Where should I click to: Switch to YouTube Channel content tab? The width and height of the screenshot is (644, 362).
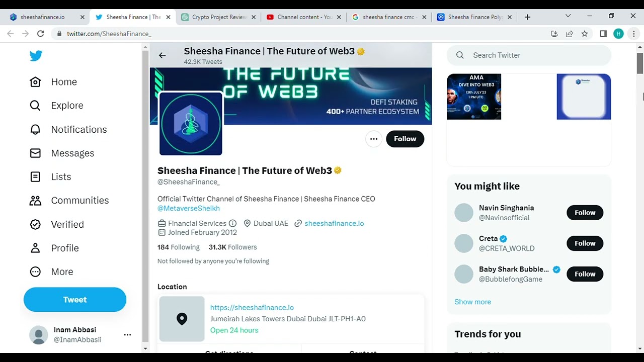(303, 17)
